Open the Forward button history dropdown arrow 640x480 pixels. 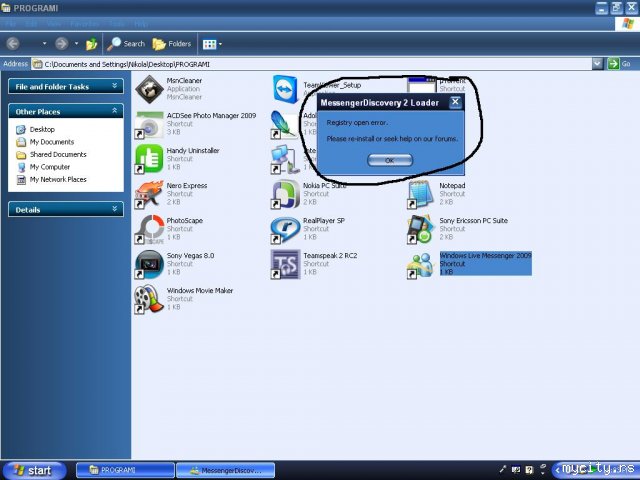(x=76, y=44)
